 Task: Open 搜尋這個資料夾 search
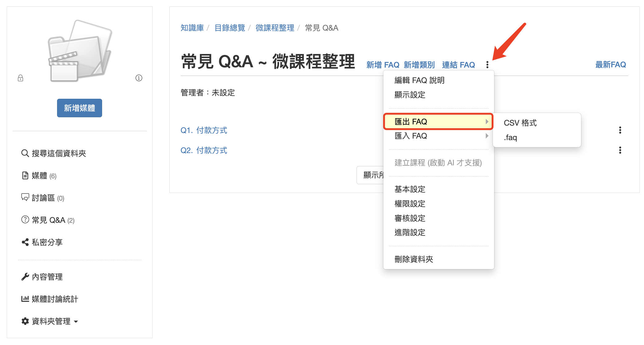54,153
